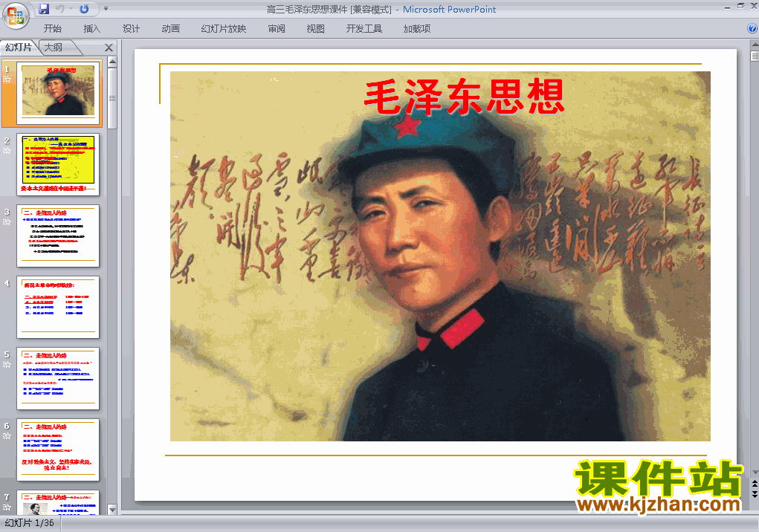Switch to the 审阅 ribbon tab
Screen dimensions: 759x532
click(x=277, y=28)
